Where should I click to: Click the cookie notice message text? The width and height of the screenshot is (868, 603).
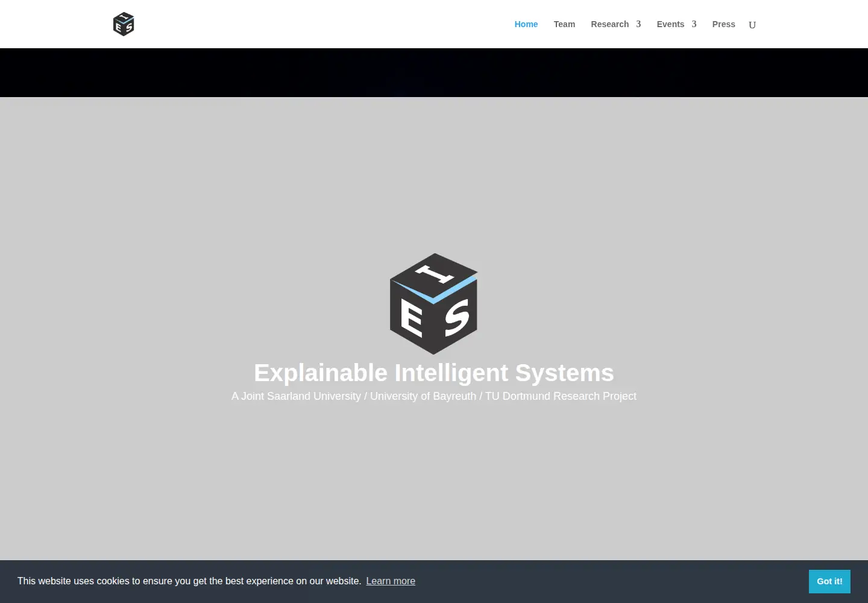coord(189,581)
